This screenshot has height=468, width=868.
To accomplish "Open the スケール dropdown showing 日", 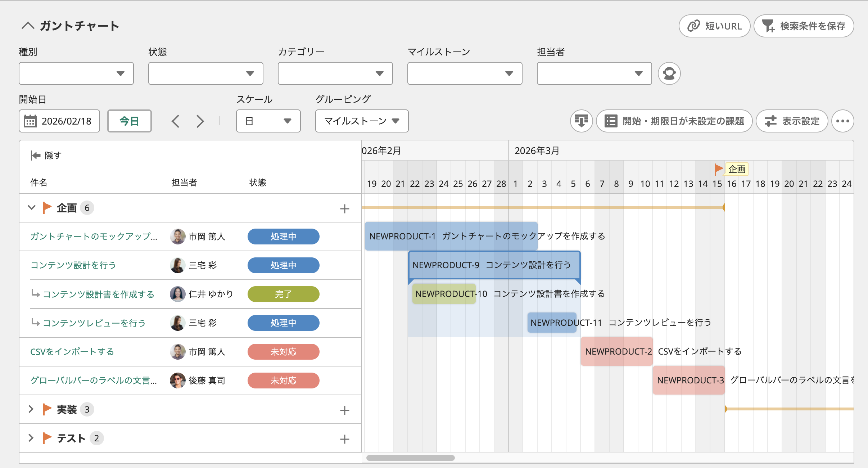I will (x=268, y=121).
